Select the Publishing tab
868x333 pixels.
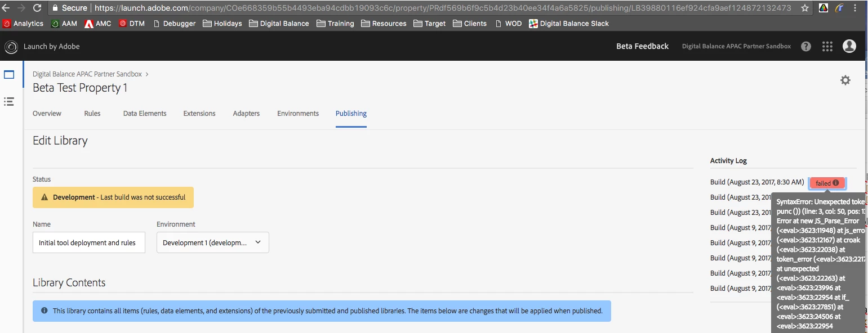coord(351,113)
